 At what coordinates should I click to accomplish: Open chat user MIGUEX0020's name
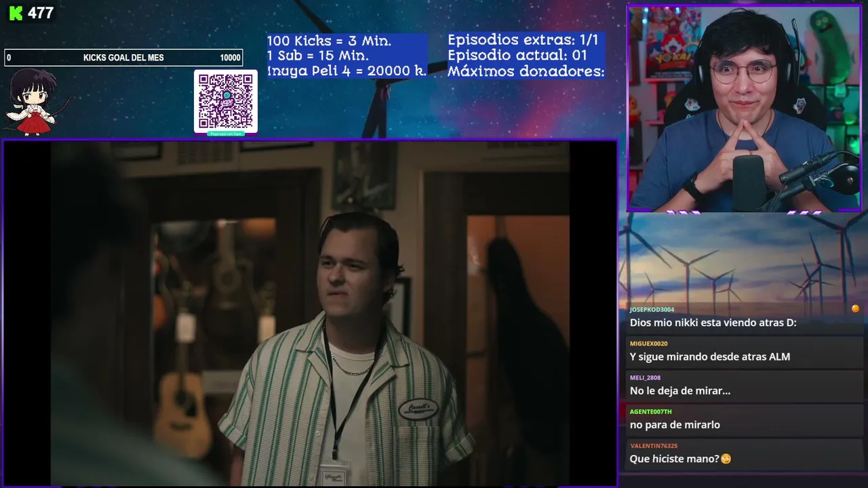(x=648, y=344)
